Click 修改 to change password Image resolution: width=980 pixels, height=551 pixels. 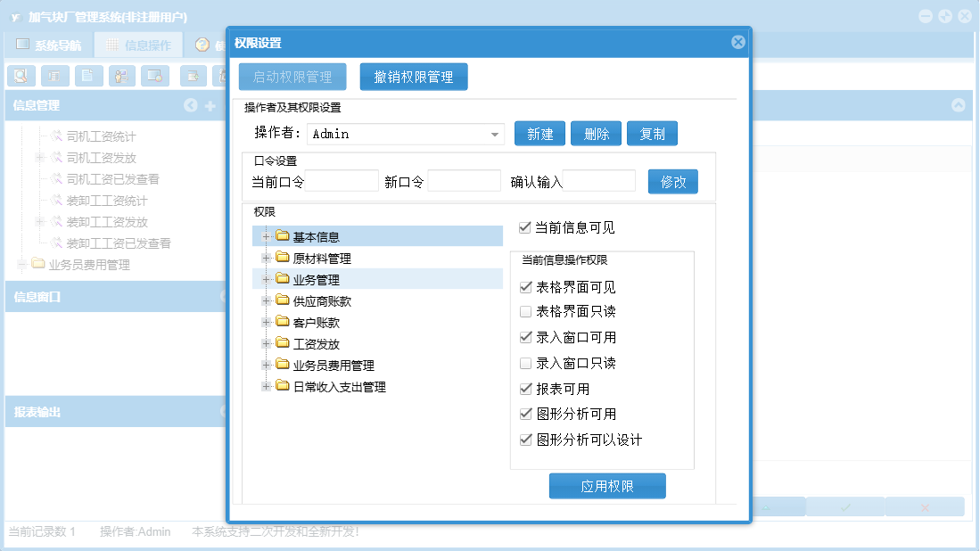[673, 182]
